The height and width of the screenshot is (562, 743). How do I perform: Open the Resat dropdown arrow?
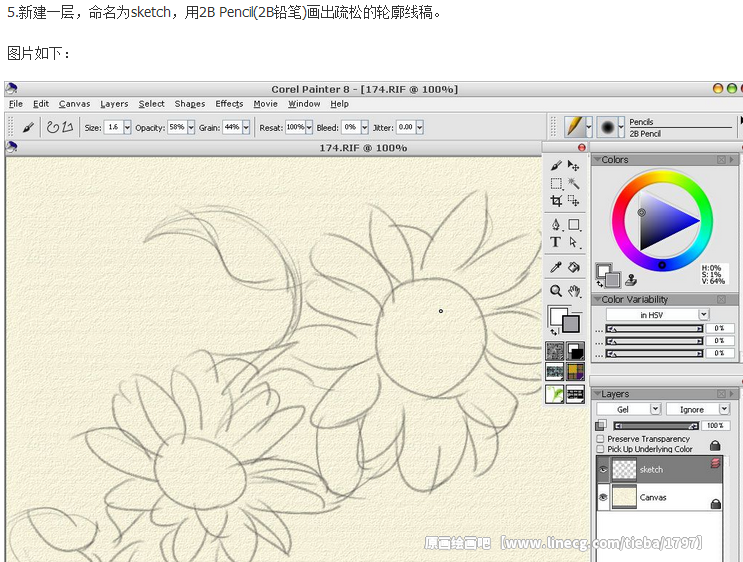[x=309, y=127]
